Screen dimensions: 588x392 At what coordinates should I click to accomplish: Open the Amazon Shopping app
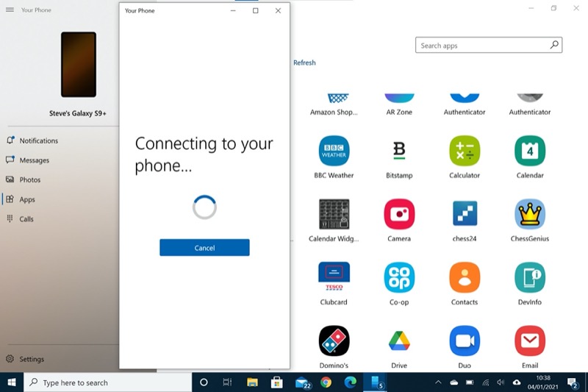338,99
